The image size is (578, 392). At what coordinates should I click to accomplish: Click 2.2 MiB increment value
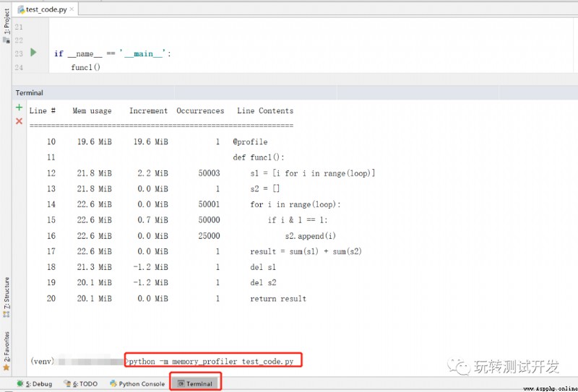pos(152,173)
